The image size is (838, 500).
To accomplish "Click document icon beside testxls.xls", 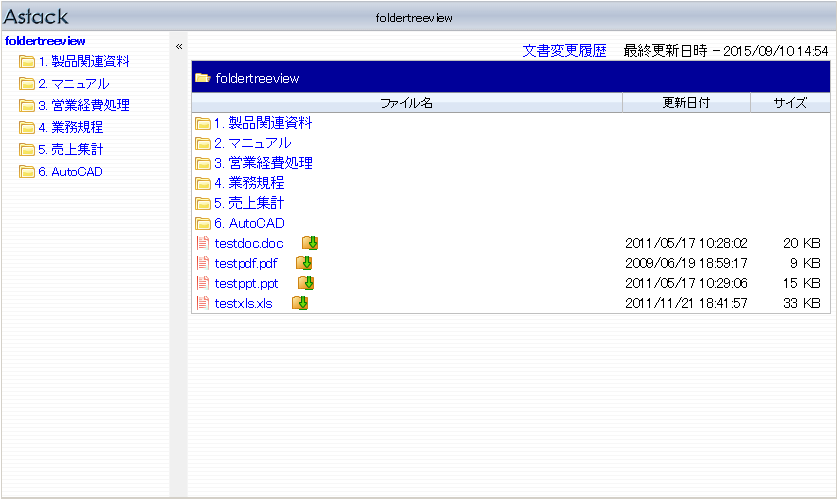I will 203,303.
